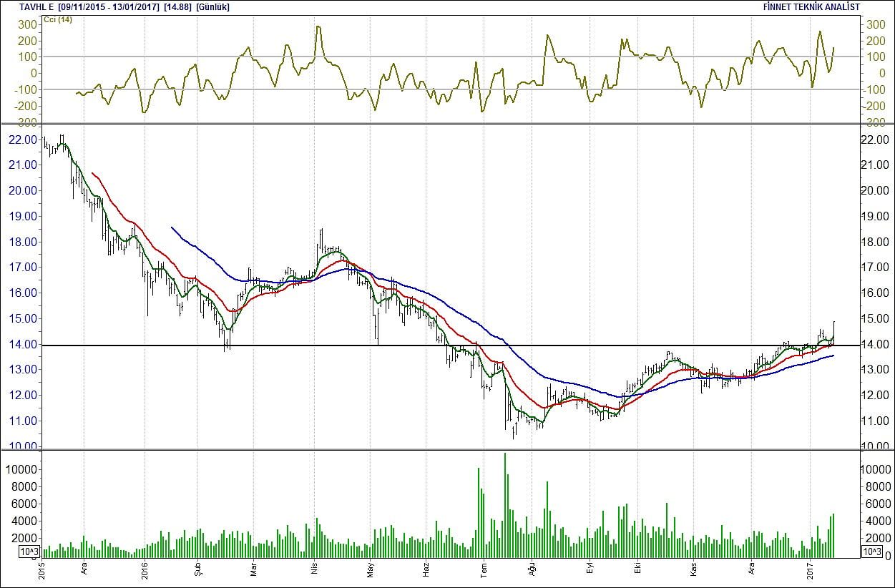Click the Nis month marker on time axis

[313, 570]
